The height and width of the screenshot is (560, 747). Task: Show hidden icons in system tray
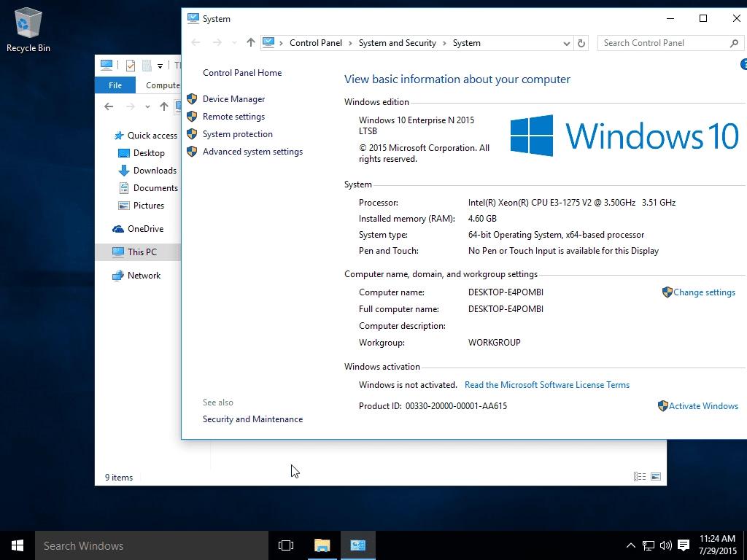coord(631,545)
